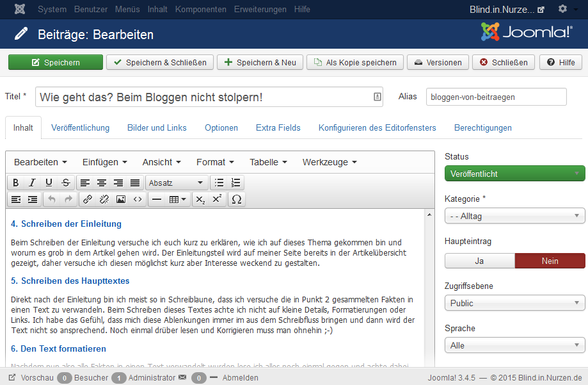Click into the Alias input field
The height and width of the screenshot is (385, 588).
point(496,97)
